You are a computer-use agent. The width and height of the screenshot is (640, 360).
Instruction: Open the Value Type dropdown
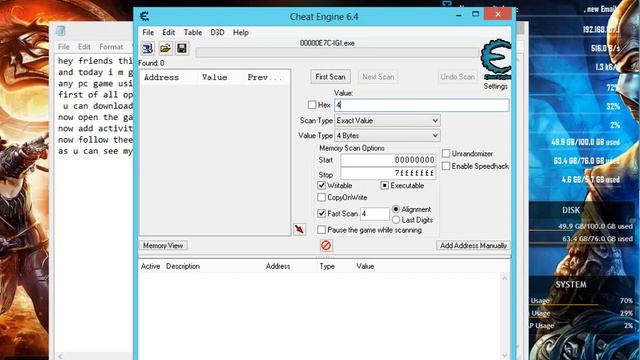coord(387,136)
